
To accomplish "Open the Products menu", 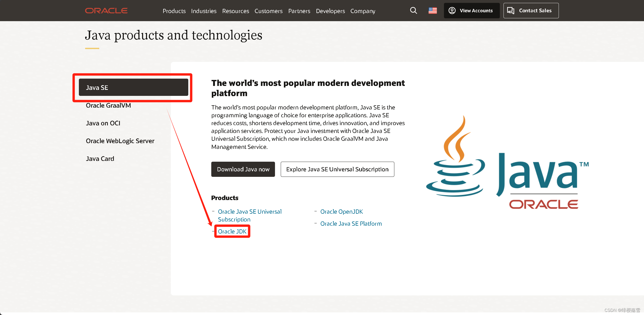I will [x=174, y=11].
